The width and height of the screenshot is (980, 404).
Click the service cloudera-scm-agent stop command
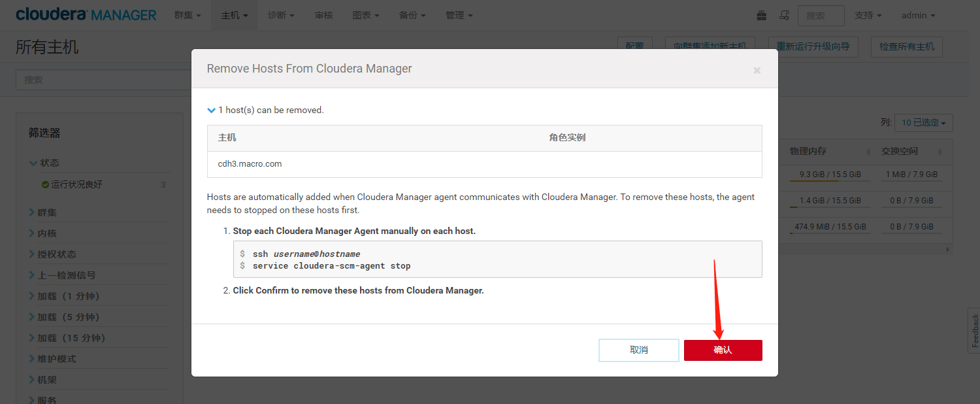pyautogui.click(x=332, y=265)
